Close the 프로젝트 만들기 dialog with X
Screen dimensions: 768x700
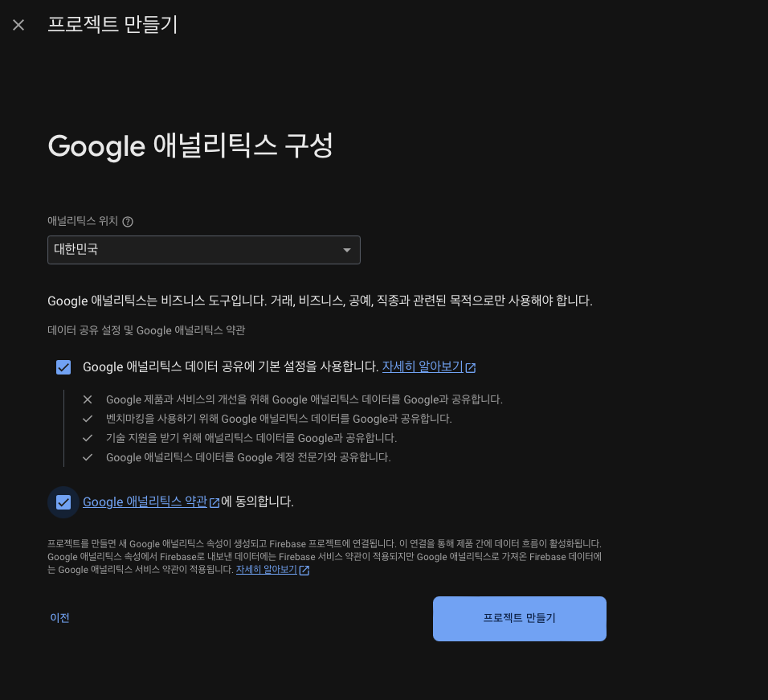[18, 25]
